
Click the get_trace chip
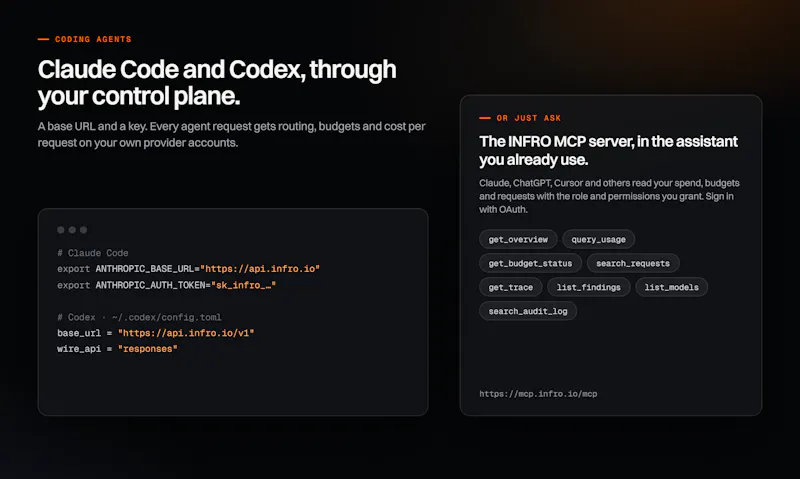coord(511,287)
